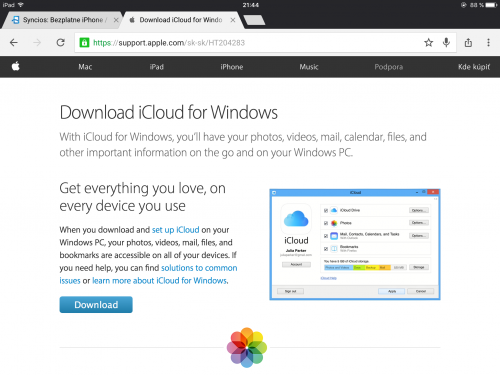Click the forward navigation arrow
The image size is (500, 375).
coord(37,42)
